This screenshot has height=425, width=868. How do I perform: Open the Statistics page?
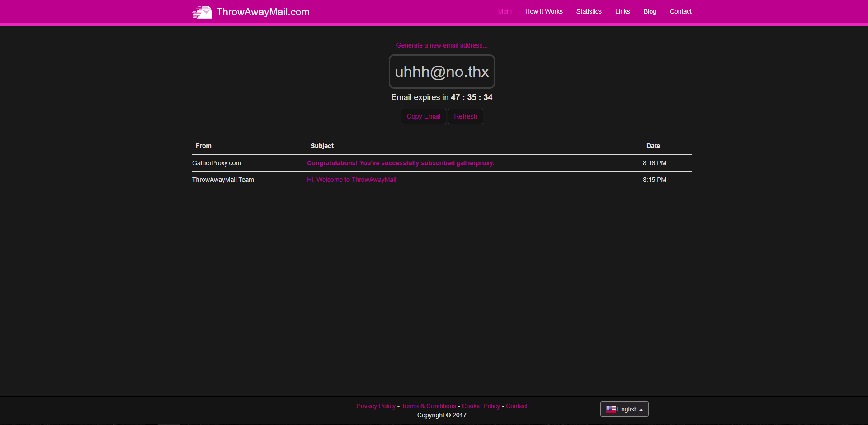click(589, 11)
